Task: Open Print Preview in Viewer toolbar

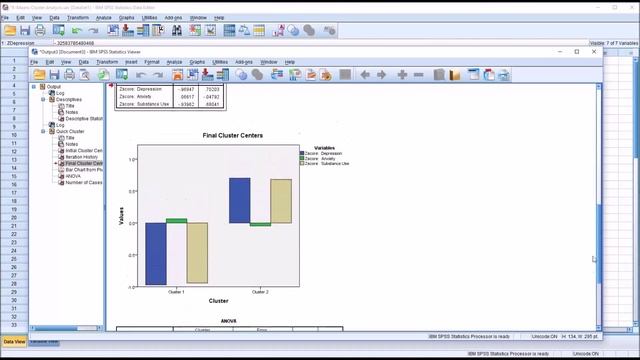Action: (x=84, y=75)
